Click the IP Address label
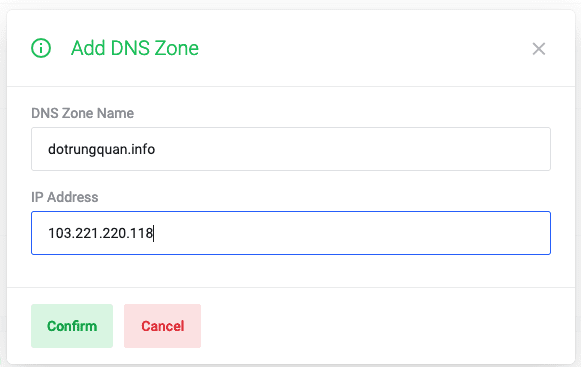The width and height of the screenshot is (581, 367). (64, 197)
